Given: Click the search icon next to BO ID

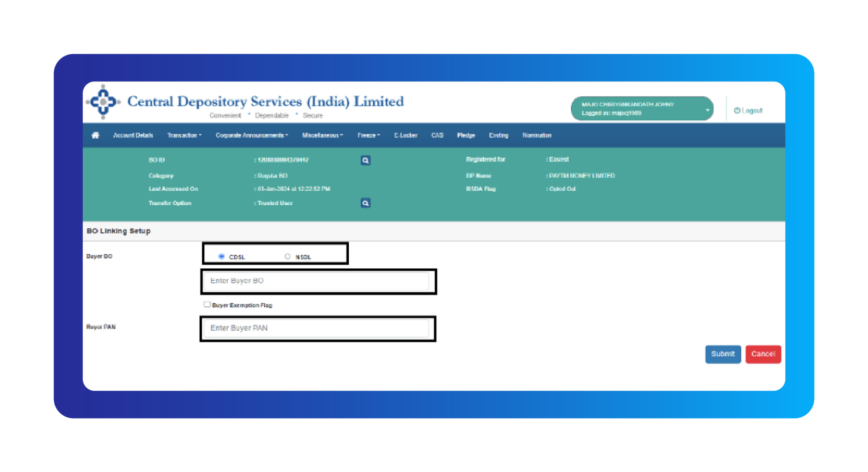Looking at the screenshot, I should coord(365,160).
